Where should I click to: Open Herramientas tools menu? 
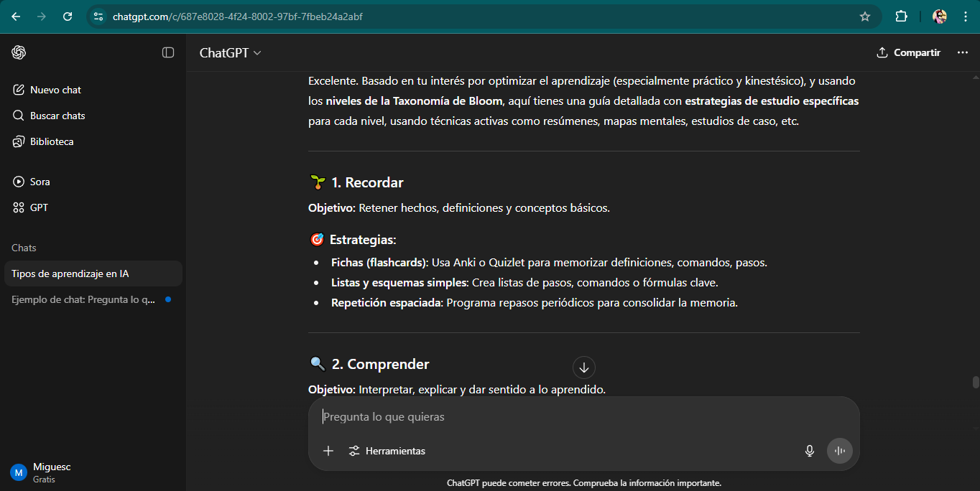coord(387,451)
